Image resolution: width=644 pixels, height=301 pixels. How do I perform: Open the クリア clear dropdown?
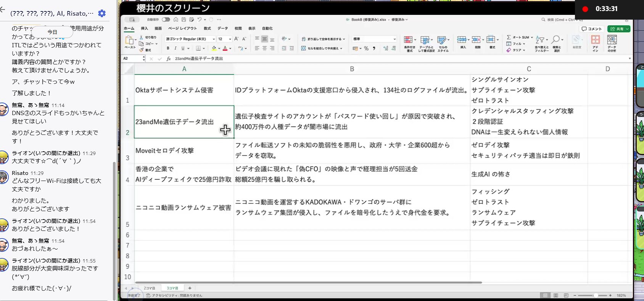[516, 50]
